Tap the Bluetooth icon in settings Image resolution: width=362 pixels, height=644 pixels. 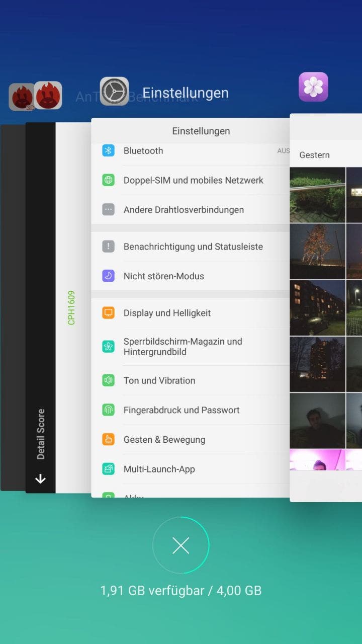pos(108,150)
